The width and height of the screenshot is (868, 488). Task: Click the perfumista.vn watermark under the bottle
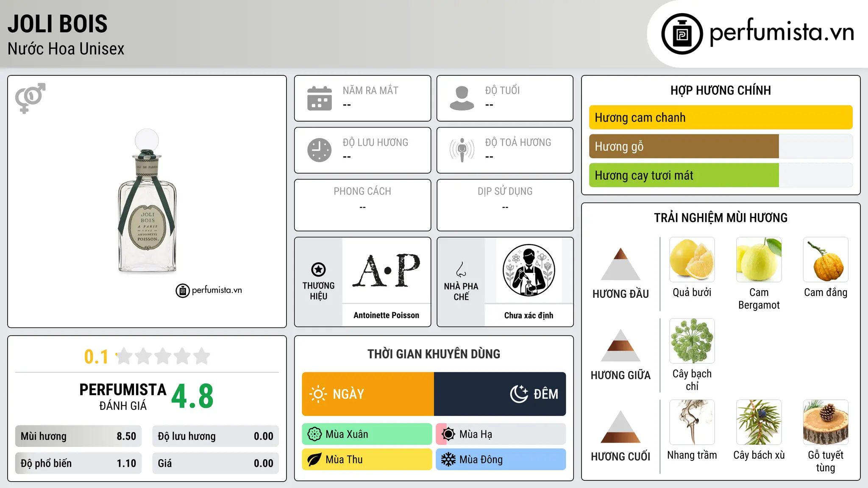click(209, 290)
